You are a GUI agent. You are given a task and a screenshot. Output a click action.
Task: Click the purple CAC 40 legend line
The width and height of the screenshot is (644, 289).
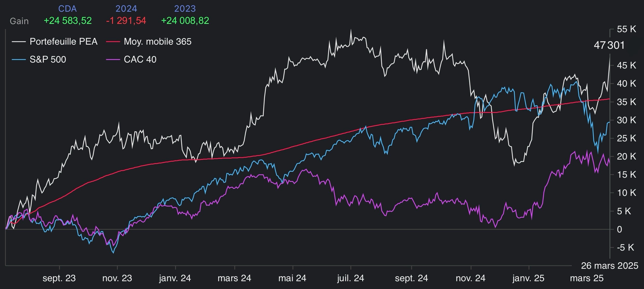113,60
